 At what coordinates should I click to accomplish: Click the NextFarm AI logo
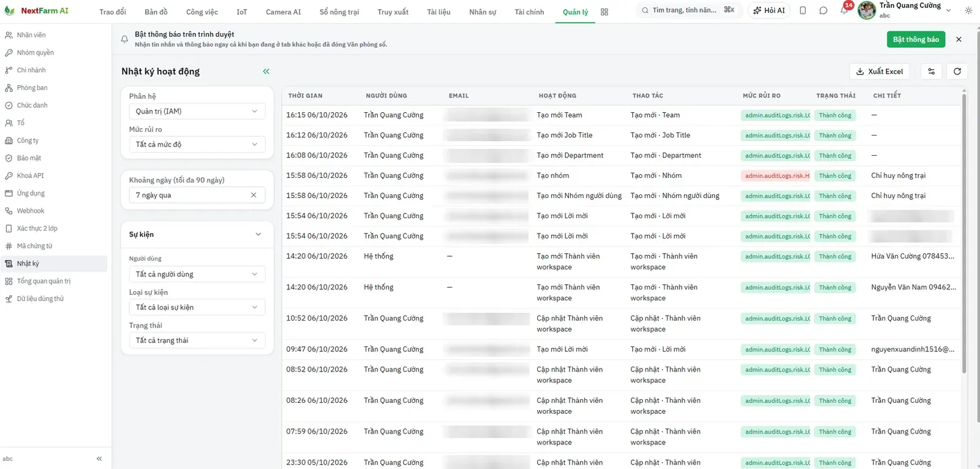click(36, 11)
